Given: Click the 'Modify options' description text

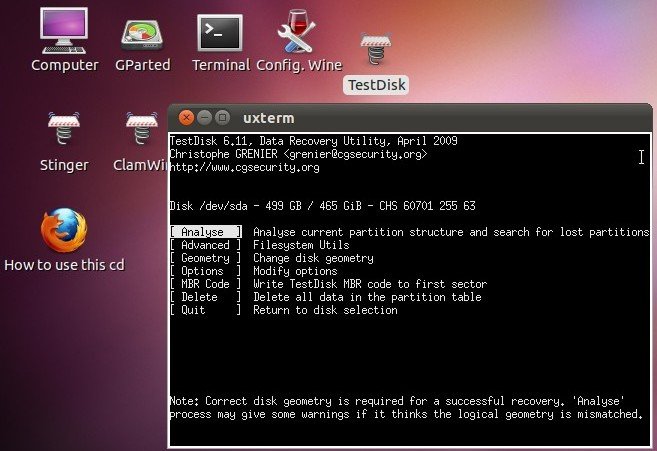Looking at the screenshot, I should 295,271.
